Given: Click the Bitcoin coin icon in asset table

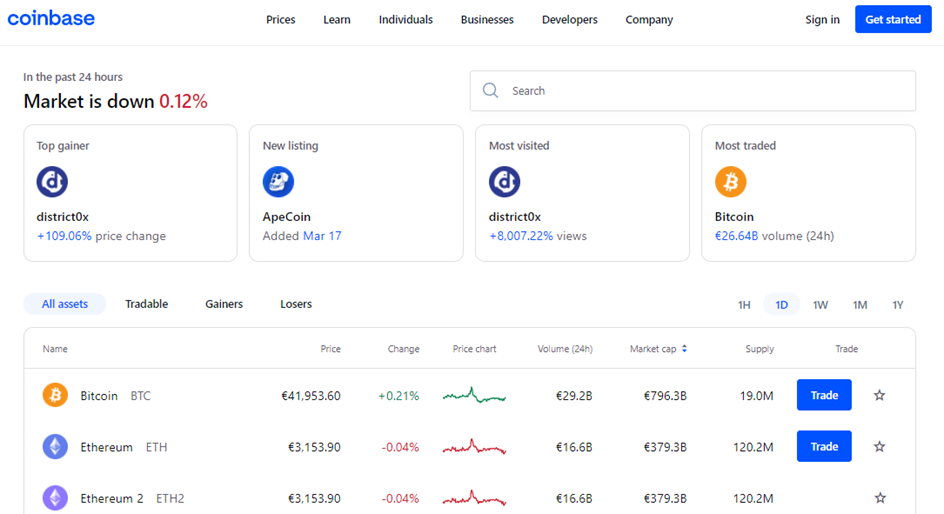Looking at the screenshot, I should pos(55,396).
